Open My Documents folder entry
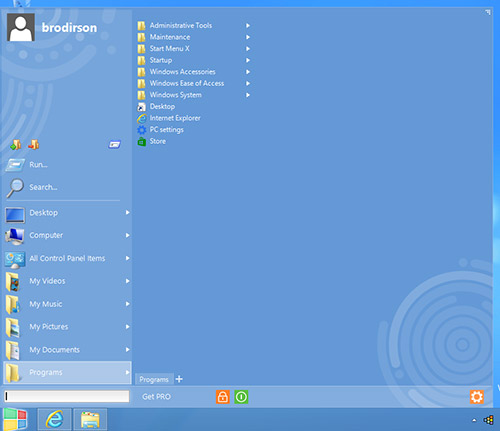 (67, 350)
